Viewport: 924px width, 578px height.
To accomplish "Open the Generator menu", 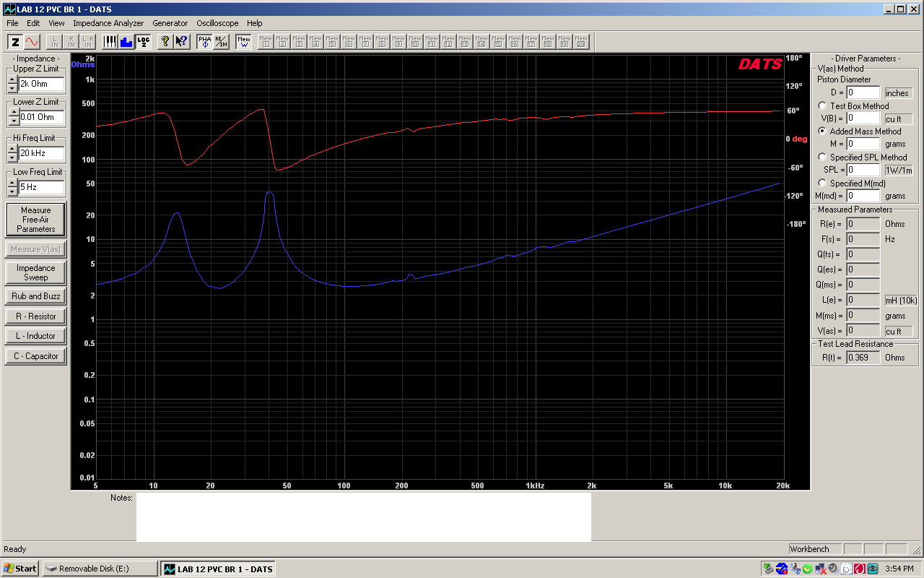I will 170,23.
